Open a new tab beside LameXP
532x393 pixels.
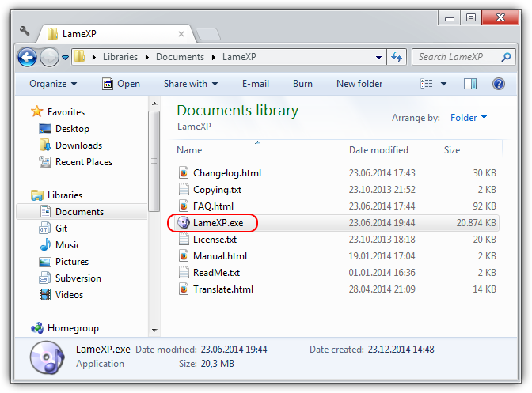[208, 34]
